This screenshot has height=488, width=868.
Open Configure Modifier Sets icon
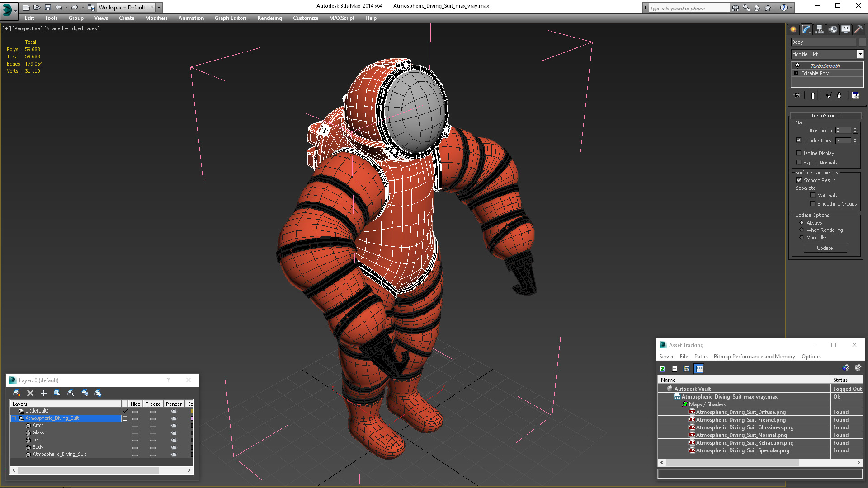855,95
